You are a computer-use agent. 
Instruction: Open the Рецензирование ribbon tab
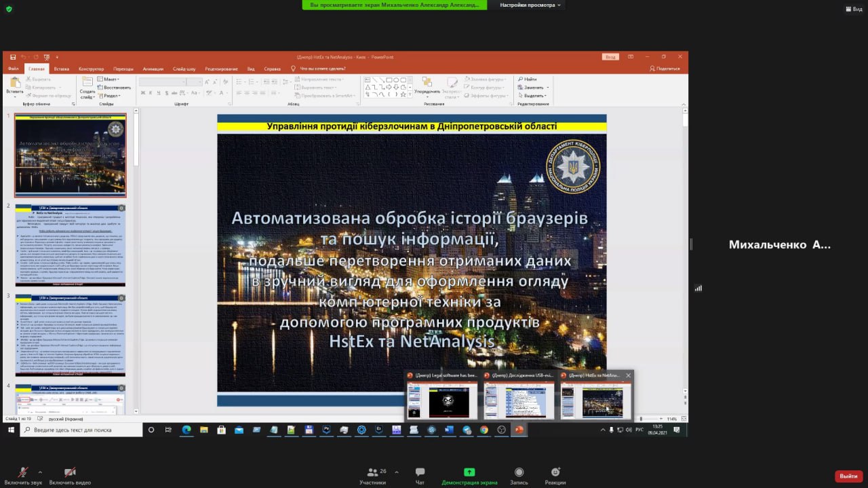221,69
